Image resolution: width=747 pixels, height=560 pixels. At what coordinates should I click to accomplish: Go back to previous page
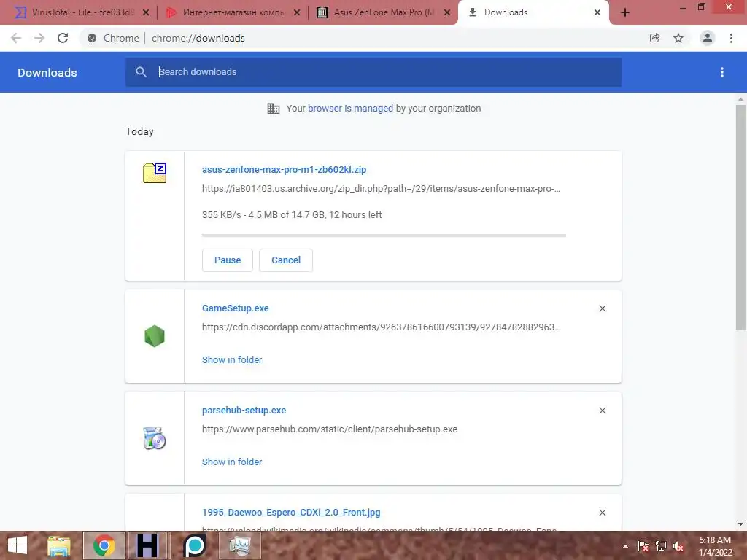click(16, 38)
